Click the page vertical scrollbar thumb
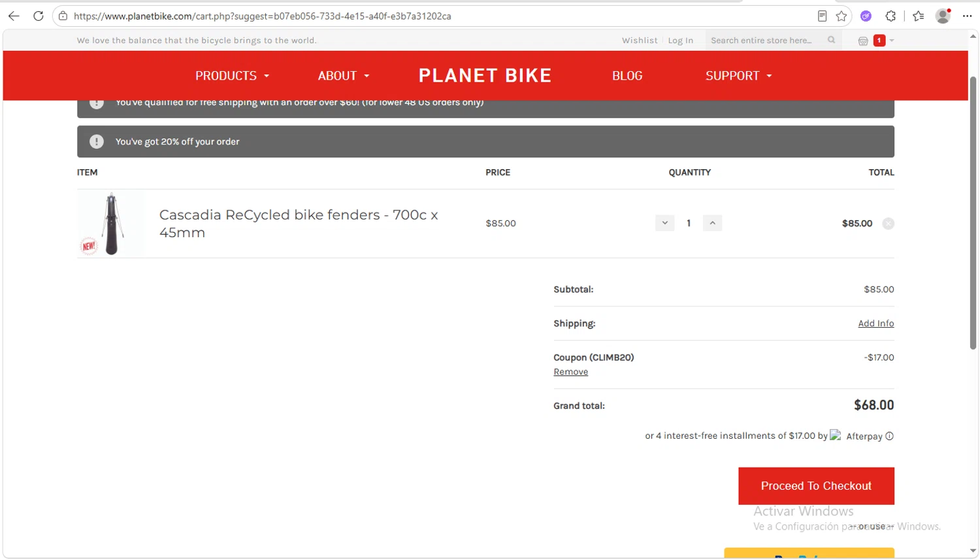 (x=973, y=212)
